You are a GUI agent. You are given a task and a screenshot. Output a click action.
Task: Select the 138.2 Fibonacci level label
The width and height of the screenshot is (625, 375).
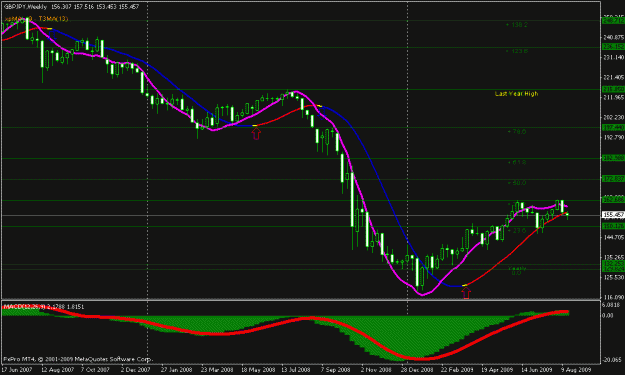coord(517,25)
